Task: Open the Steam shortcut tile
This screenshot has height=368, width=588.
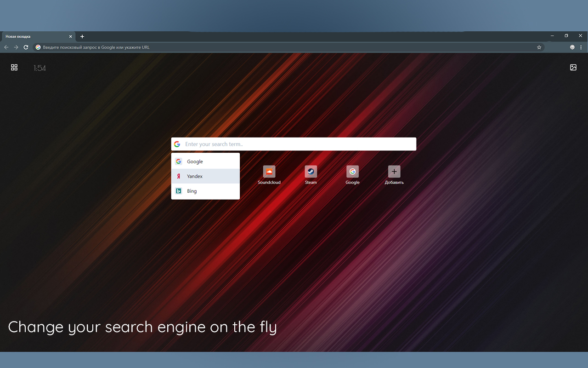Action: coord(311,175)
